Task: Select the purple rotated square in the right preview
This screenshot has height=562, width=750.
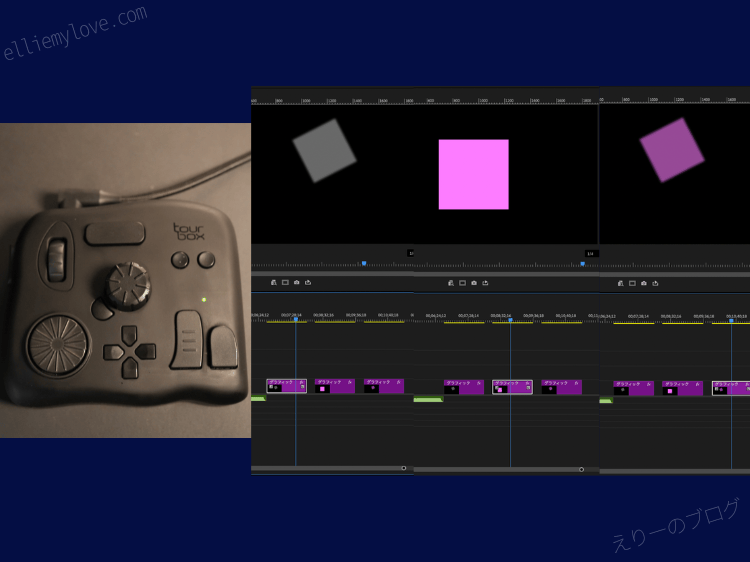Action: [x=672, y=150]
